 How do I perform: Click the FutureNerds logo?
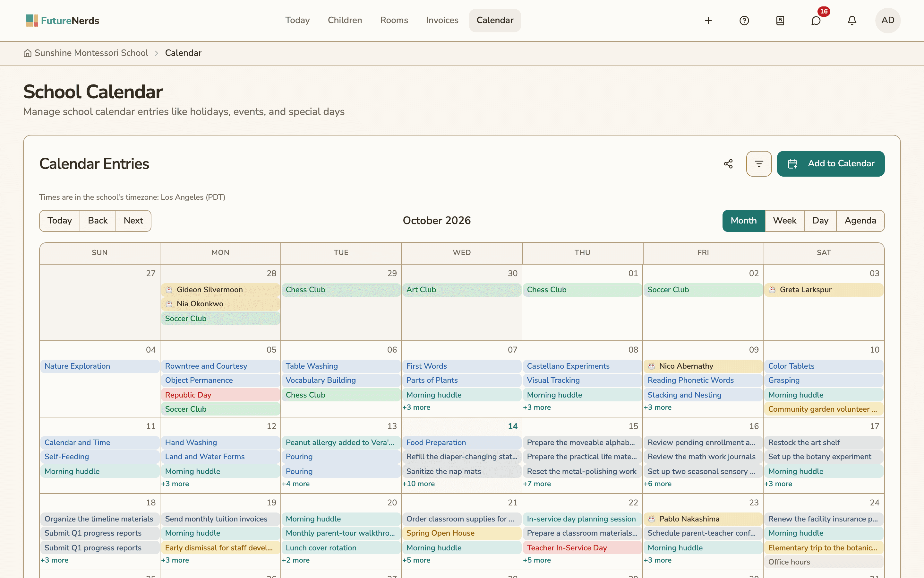pyautogui.click(x=63, y=21)
